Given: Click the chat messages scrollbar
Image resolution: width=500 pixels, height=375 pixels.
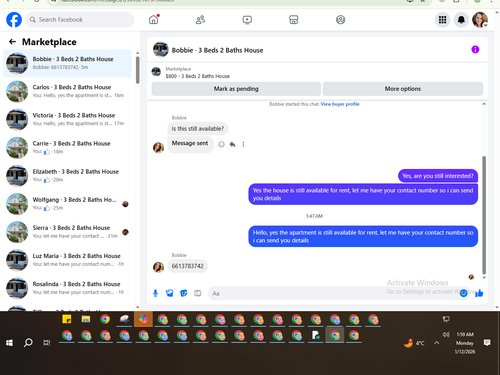Looking at the screenshot, I should (x=484, y=215).
